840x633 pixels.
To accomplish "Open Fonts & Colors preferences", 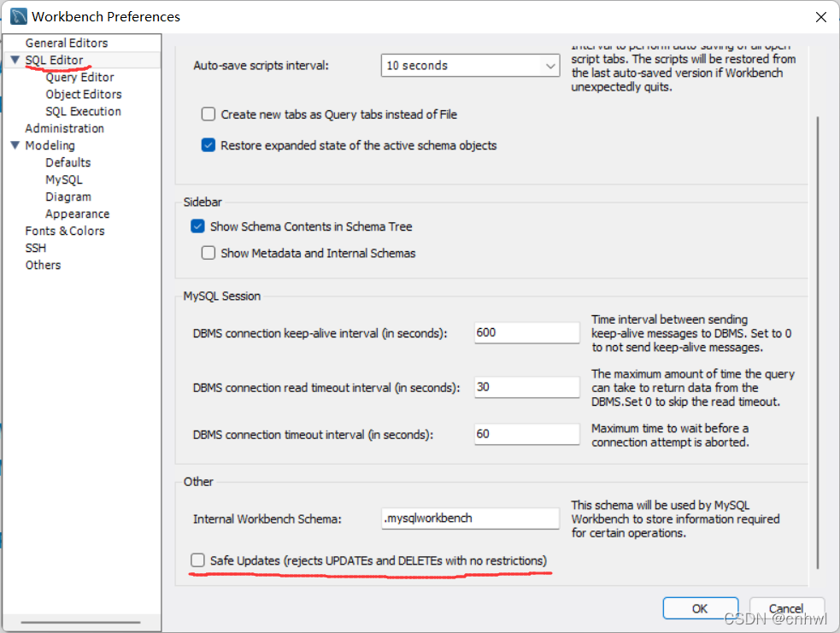I will point(65,231).
